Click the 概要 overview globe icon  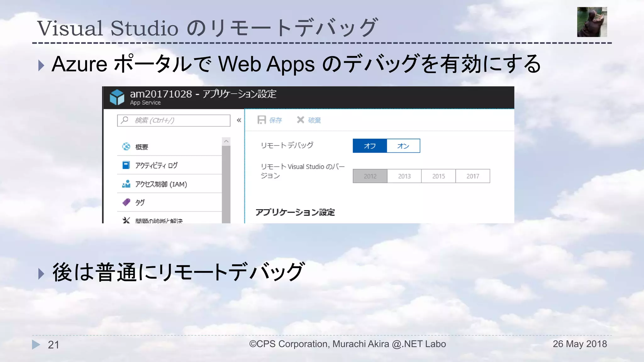[x=126, y=146]
